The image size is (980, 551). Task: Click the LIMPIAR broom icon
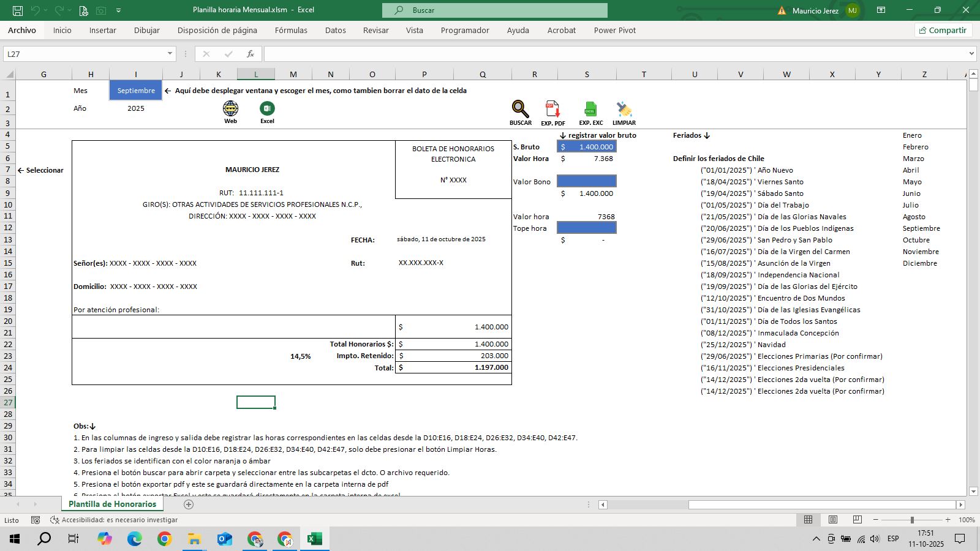[x=624, y=110]
